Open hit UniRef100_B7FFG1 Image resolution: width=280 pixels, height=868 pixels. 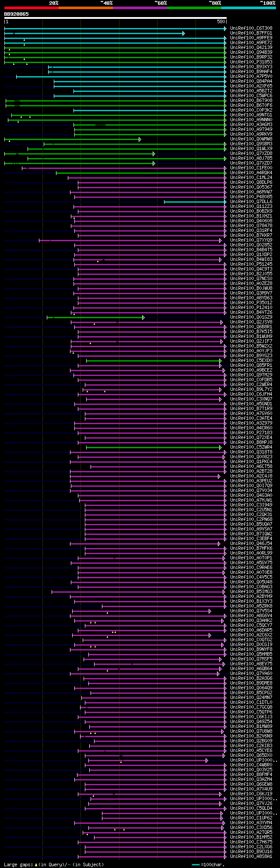[251, 33]
